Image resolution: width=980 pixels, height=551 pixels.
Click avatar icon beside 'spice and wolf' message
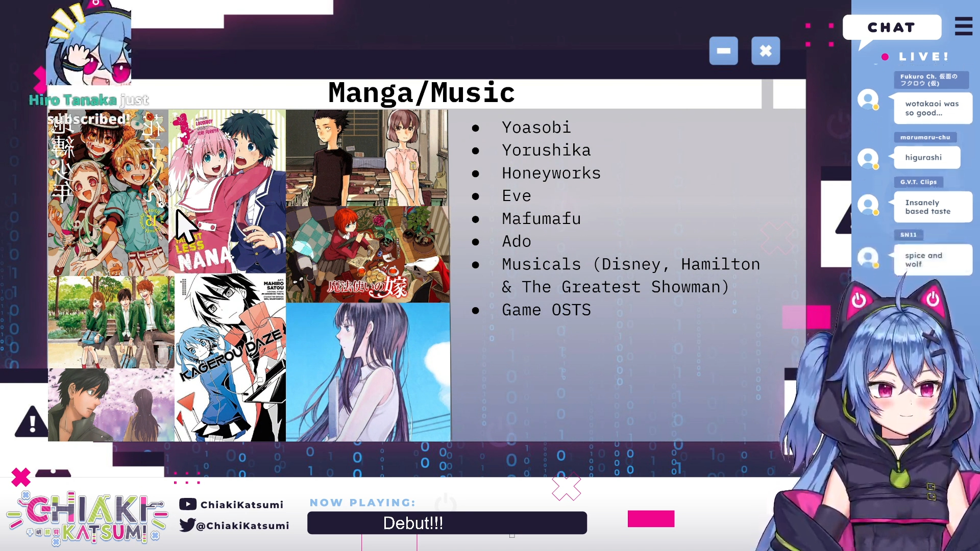pos(868,258)
